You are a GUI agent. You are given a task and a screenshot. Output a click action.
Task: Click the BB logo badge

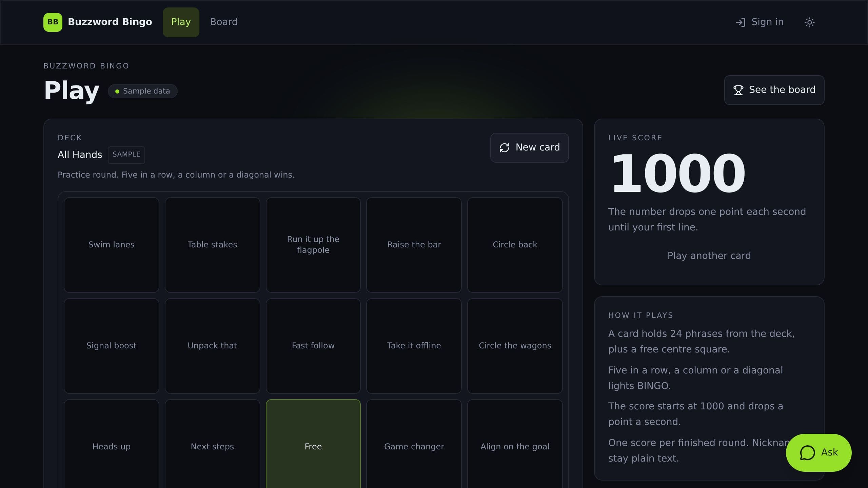[53, 22]
